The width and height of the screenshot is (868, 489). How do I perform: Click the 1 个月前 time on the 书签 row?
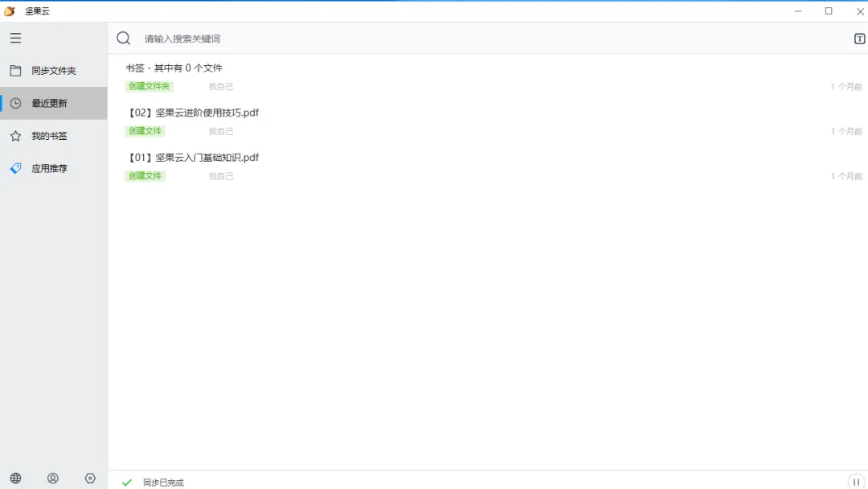pyautogui.click(x=846, y=86)
